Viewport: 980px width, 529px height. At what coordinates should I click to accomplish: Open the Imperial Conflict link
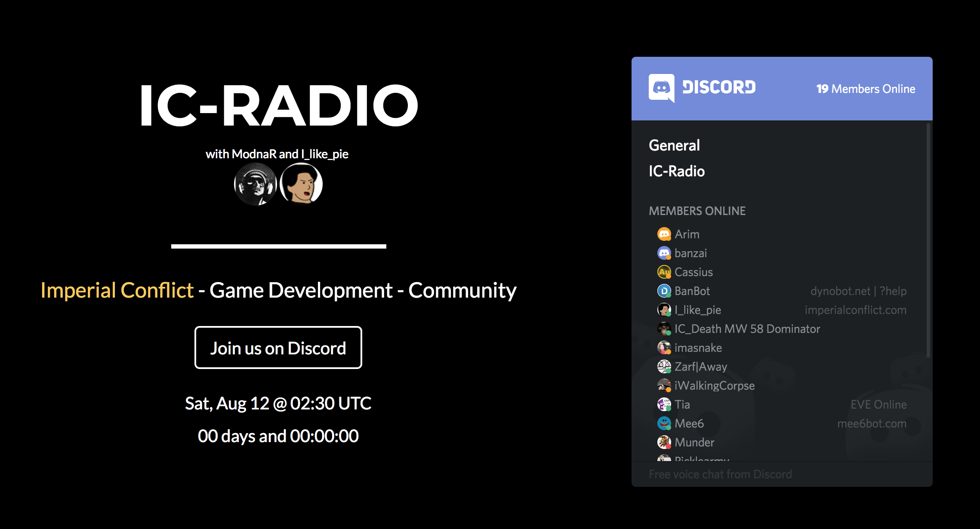(x=117, y=290)
